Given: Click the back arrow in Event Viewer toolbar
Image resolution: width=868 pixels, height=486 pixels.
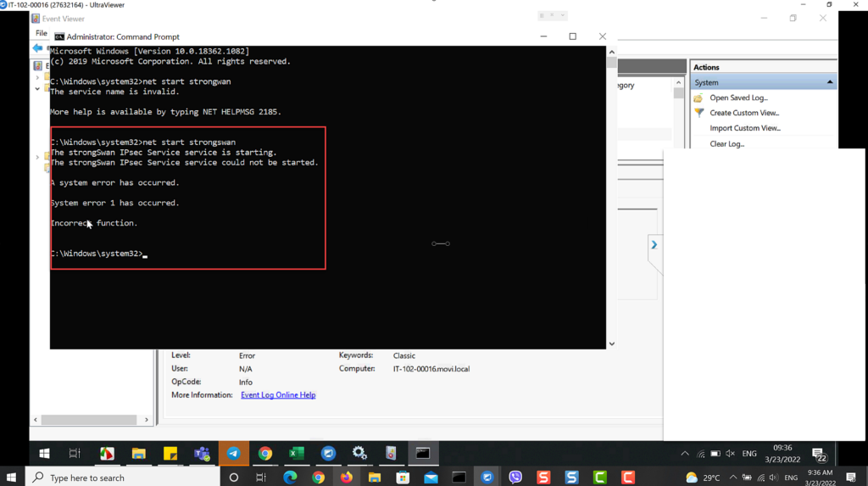Looking at the screenshot, I should [37, 48].
